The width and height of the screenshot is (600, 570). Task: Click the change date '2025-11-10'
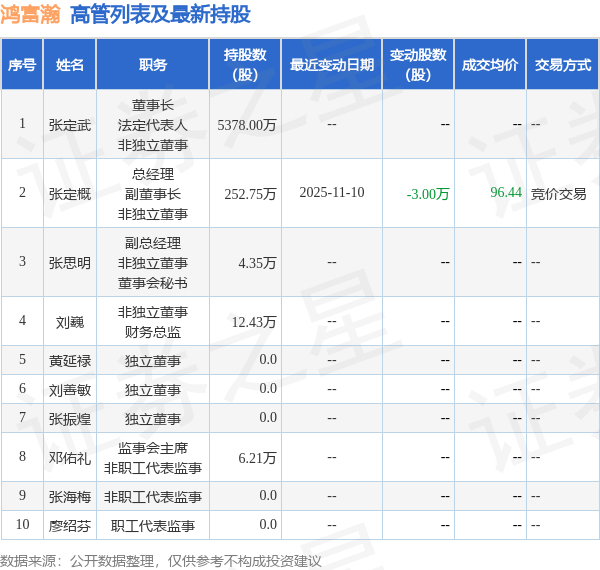click(332, 192)
